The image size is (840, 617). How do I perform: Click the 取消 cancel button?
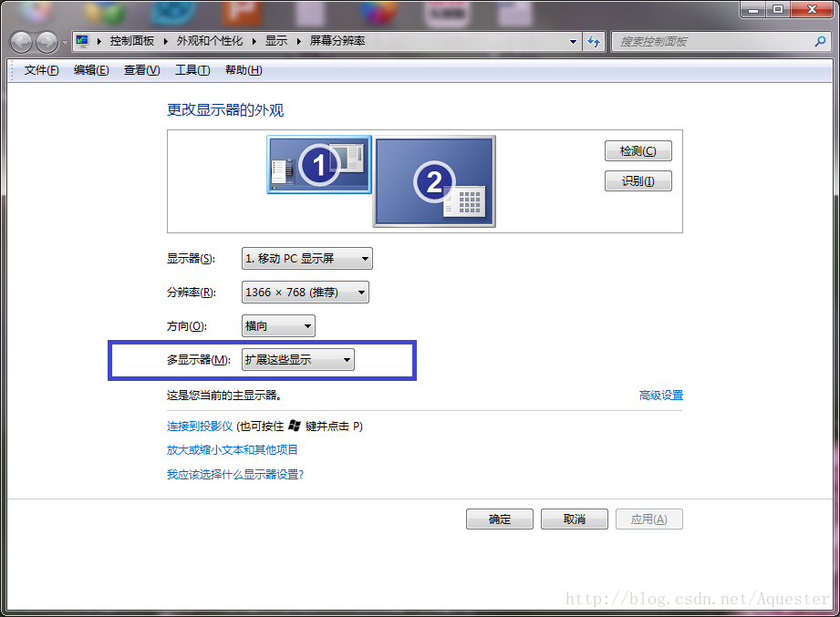(575, 519)
